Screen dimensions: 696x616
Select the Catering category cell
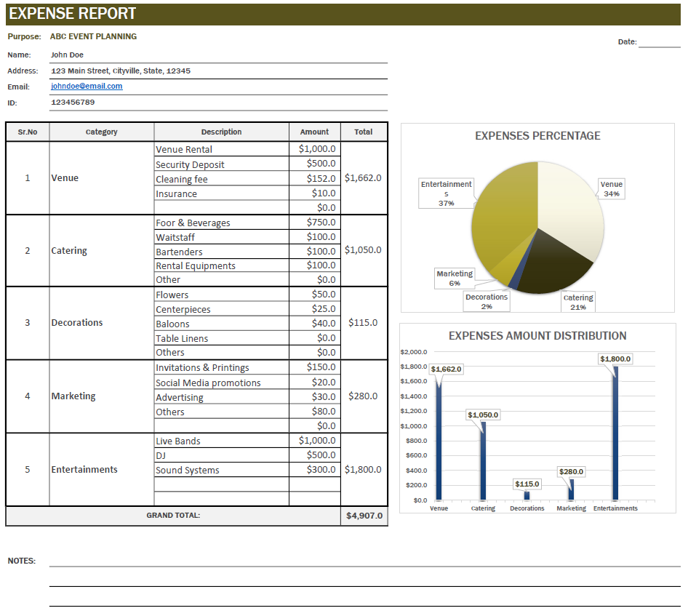coord(69,250)
